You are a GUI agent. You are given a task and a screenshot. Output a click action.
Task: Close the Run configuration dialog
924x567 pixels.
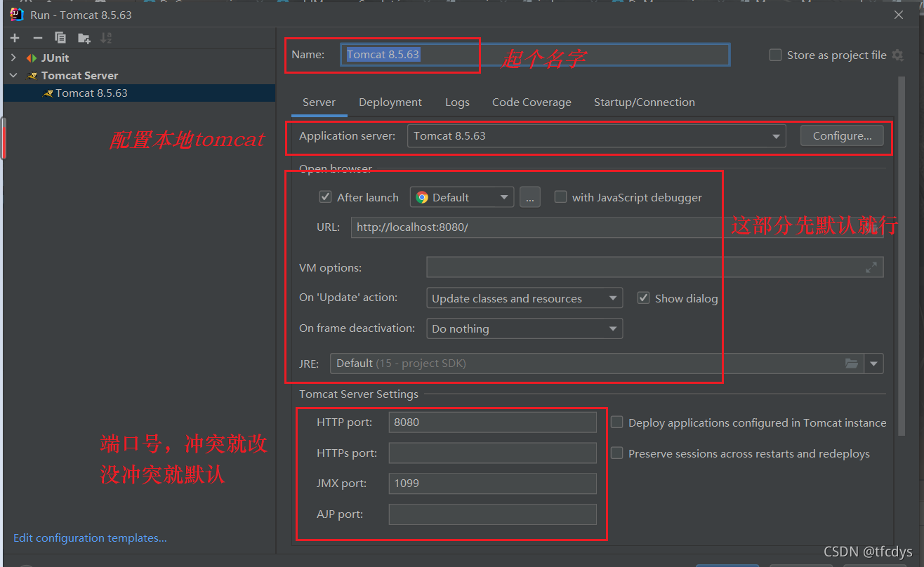tap(898, 14)
